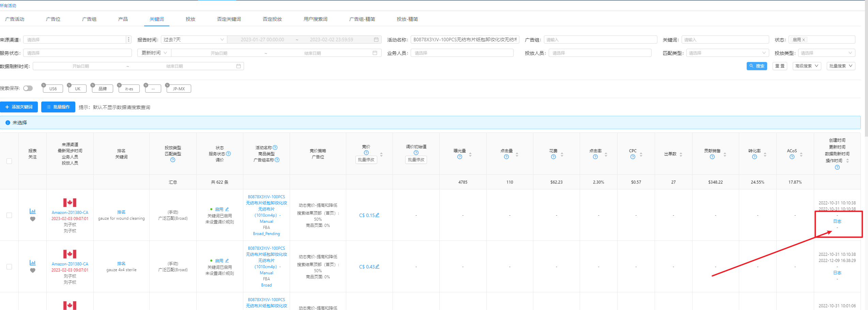Open the report time 过去7天 dropdown
The height and width of the screenshot is (310, 868).
pos(194,40)
